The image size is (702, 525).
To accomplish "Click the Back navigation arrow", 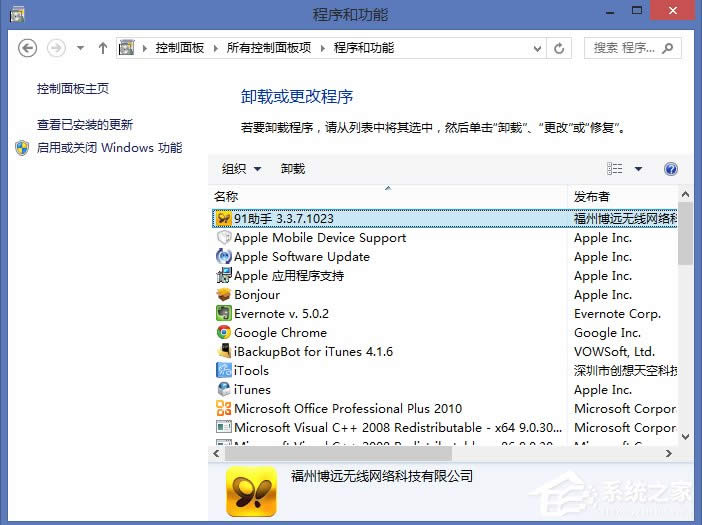I will [x=27, y=48].
